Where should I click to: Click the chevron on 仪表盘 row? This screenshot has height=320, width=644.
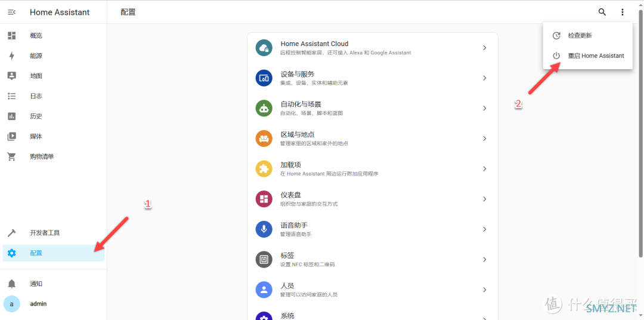tap(485, 199)
